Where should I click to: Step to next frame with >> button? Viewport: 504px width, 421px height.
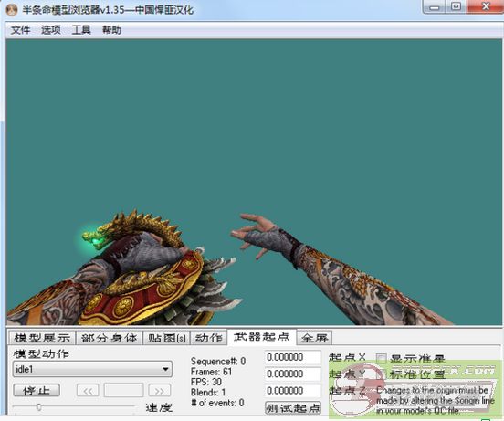[160, 391]
